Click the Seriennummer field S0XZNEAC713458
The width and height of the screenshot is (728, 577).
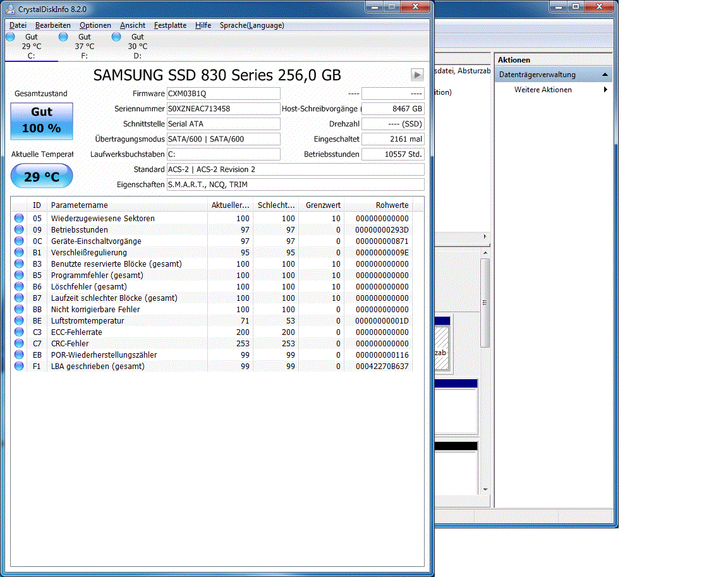(223, 109)
